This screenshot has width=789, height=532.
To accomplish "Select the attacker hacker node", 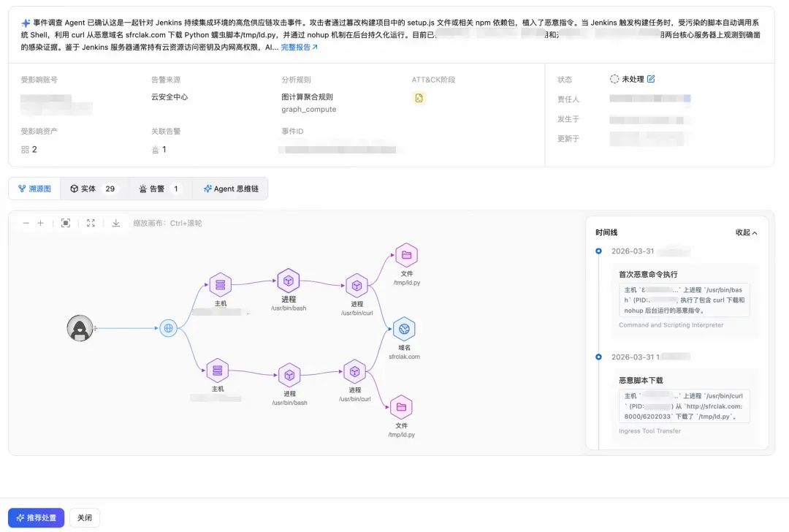I will tap(80, 328).
